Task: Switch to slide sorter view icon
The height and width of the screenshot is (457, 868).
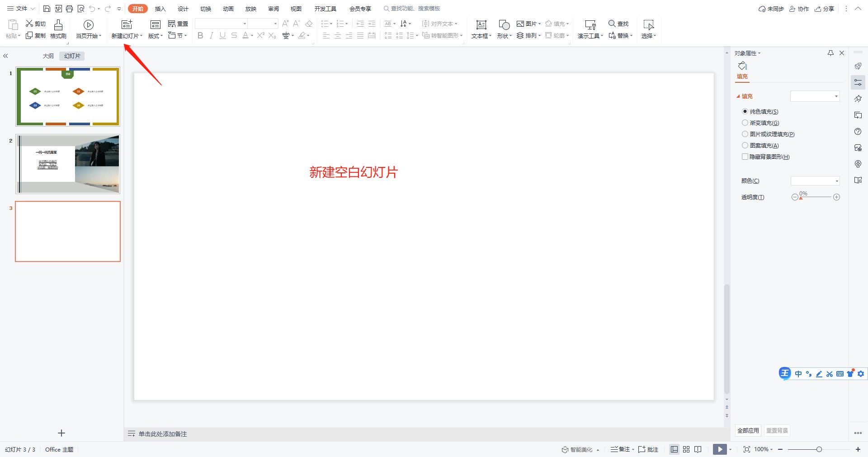Action: pos(686,449)
